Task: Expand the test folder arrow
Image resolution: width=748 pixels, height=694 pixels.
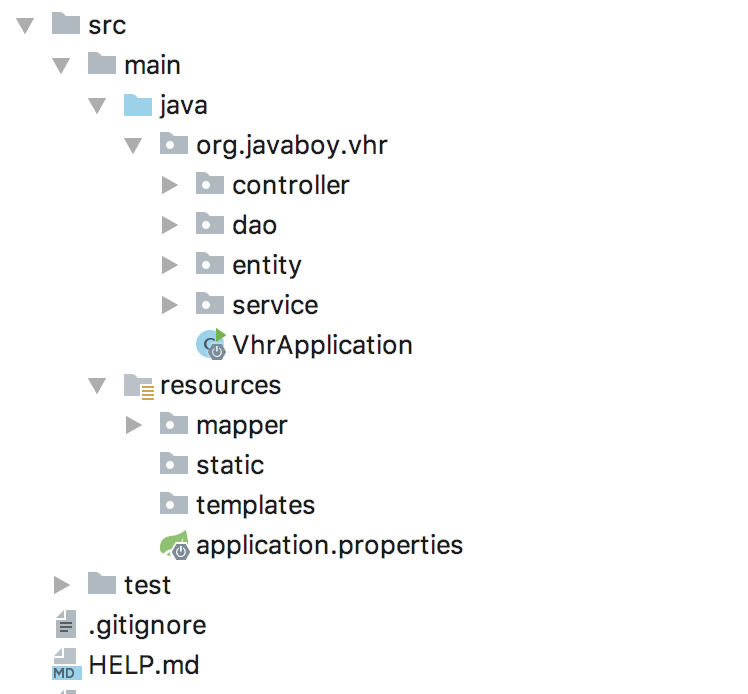Action: (x=61, y=585)
